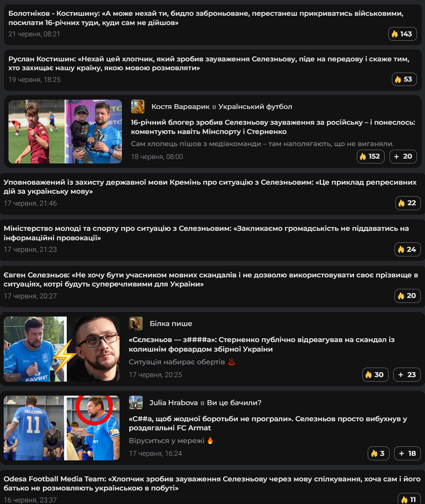Open the Білка пише blog avatar

(x=136, y=324)
